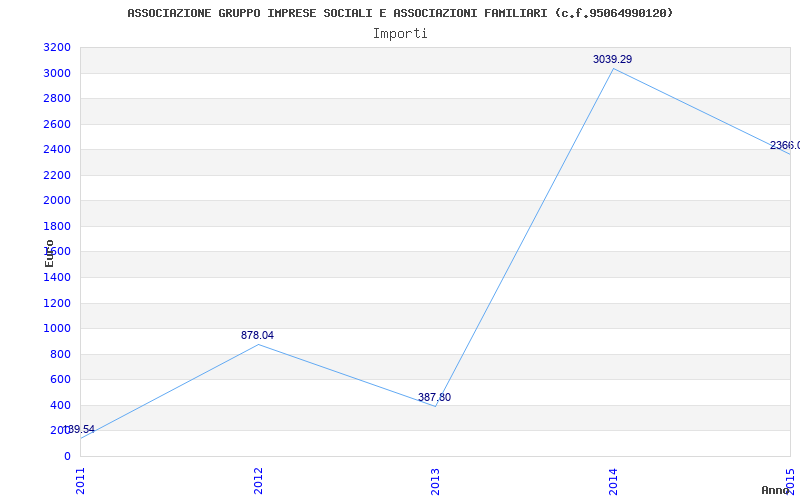Select the 2013 x-axis year label
The width and height of the screenshot is (800, 500).
435,480
